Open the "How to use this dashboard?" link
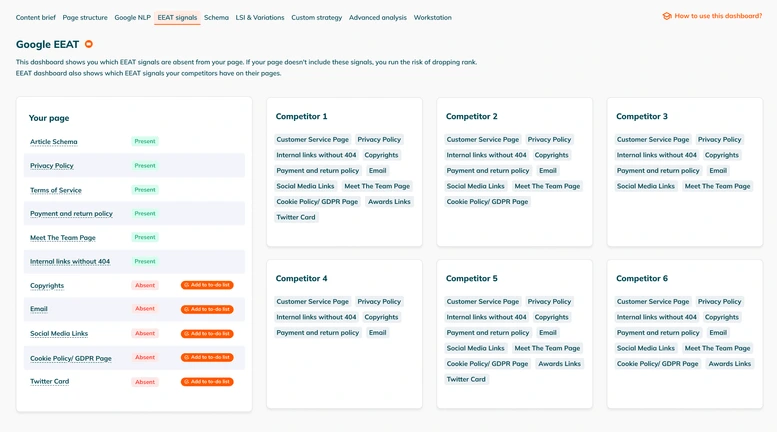This screenshot has width=777, height=432. pyautogui.click(x=718, y=16)
